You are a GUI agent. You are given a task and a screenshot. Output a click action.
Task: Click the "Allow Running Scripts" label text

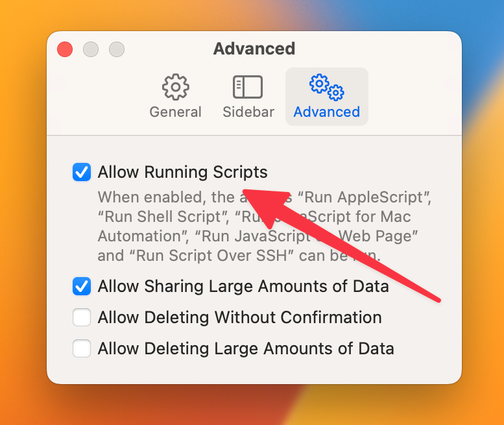(x=182, y=172)
